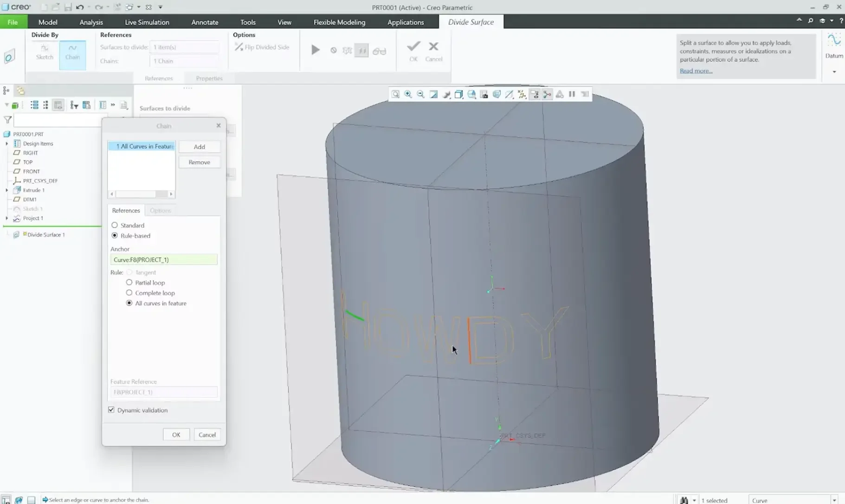This screenshot has height=504, width=845.
Task: Click the Read more link
Action: 696,71
